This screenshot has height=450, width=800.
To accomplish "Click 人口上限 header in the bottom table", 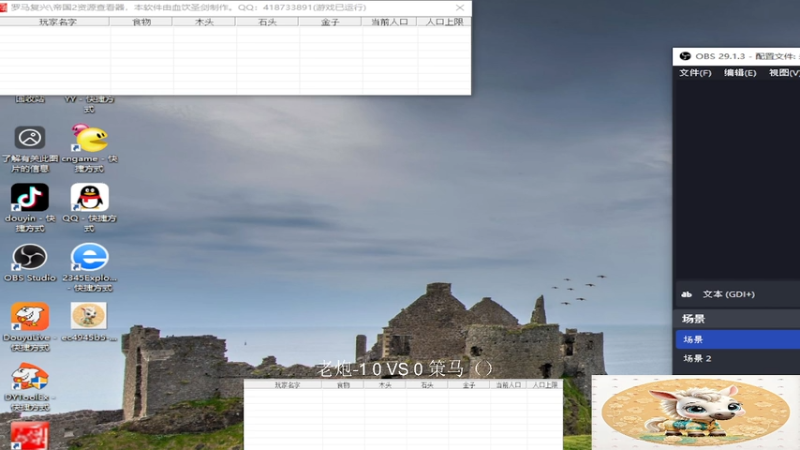I will tap(545, 385).
